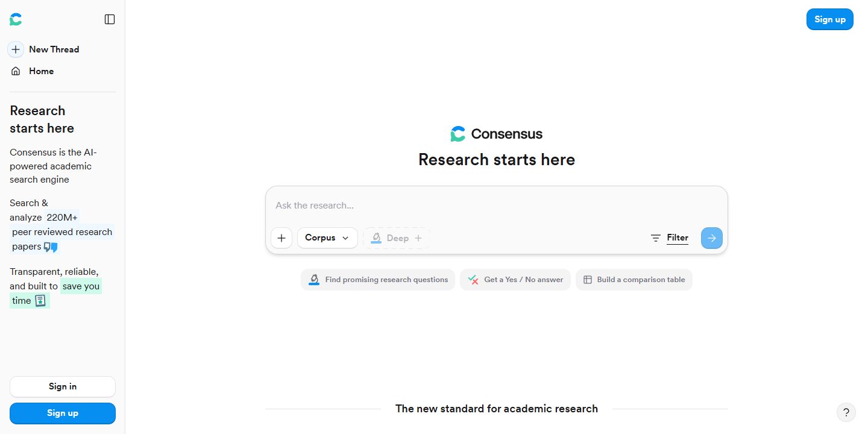Click the 220M+ highlighted text

click(62, 218)
